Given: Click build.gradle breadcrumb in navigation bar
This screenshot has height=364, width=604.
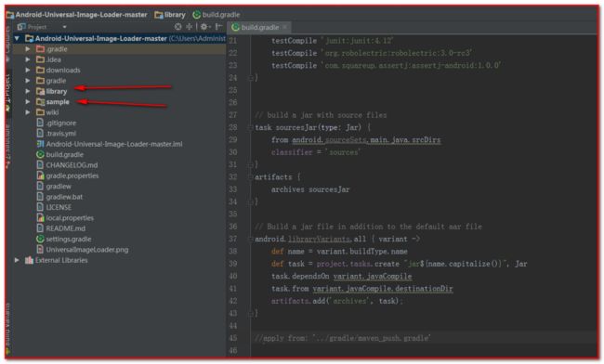Looking at the screenshot, I should pyautogui.click(x=217, y=15).
